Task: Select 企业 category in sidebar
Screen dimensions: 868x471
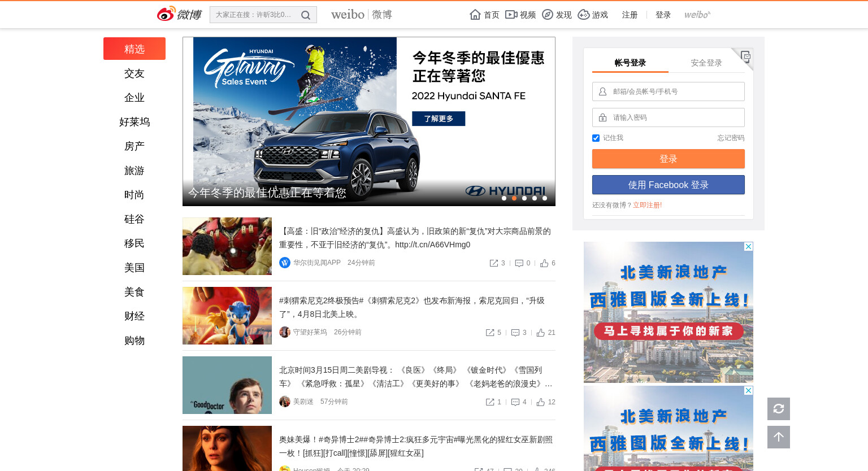Action: [x=134, y=98]
